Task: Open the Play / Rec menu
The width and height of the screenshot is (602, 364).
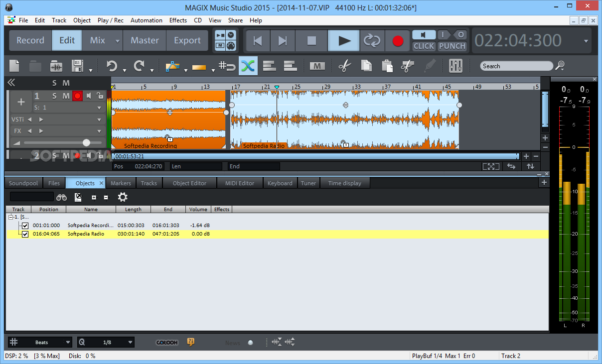Action: [111, 20]
